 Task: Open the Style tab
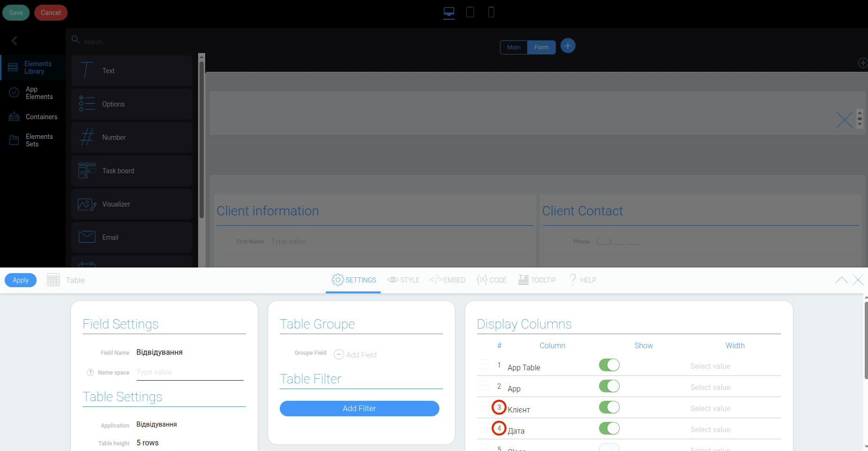pos(403,280)
